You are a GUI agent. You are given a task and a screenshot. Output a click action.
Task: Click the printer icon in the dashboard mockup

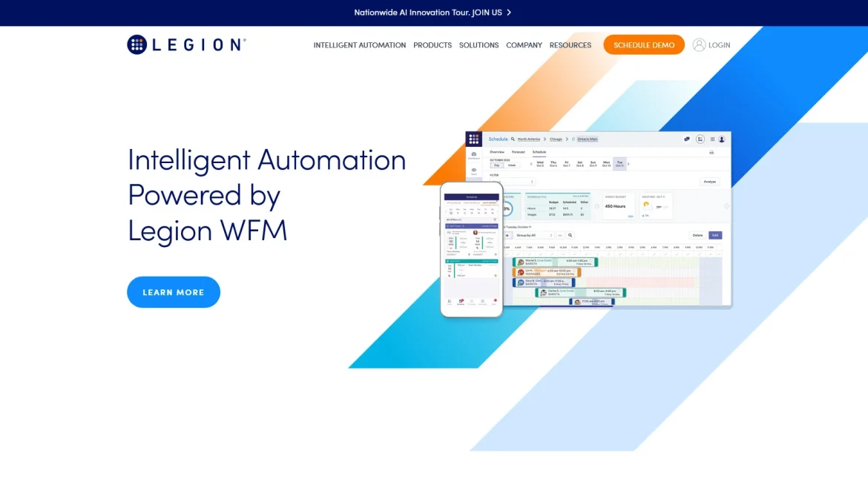(711, 152)
